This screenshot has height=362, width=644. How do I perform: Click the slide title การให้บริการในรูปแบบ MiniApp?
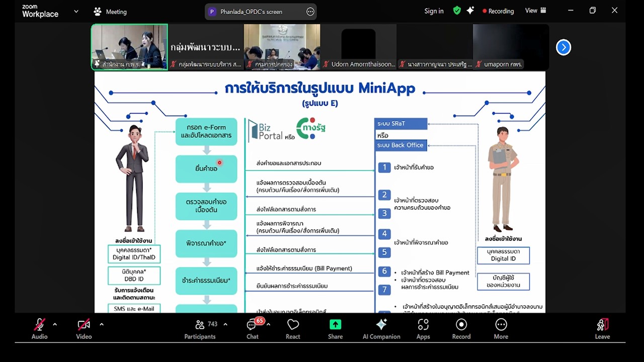320,88
